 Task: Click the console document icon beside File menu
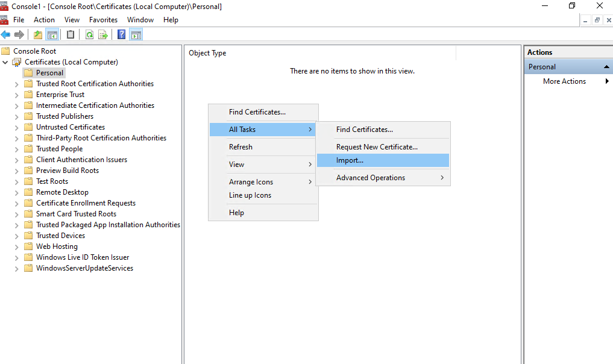(4, 19)
